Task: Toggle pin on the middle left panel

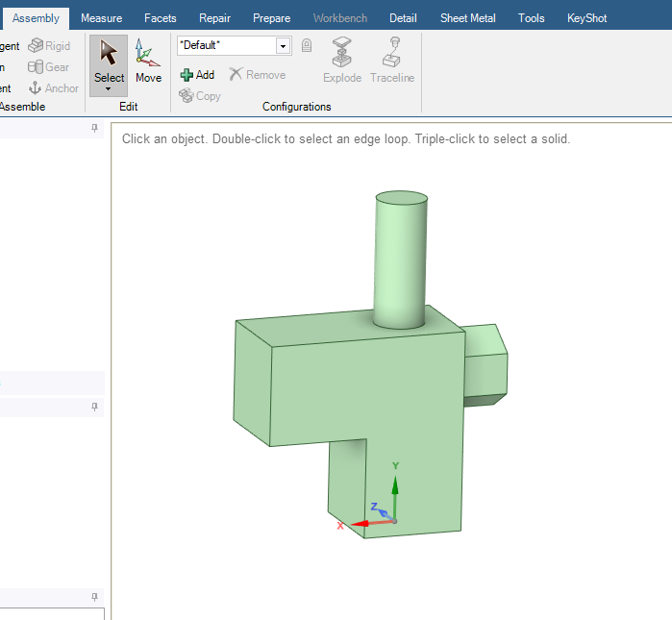Action: click(94, 408)
